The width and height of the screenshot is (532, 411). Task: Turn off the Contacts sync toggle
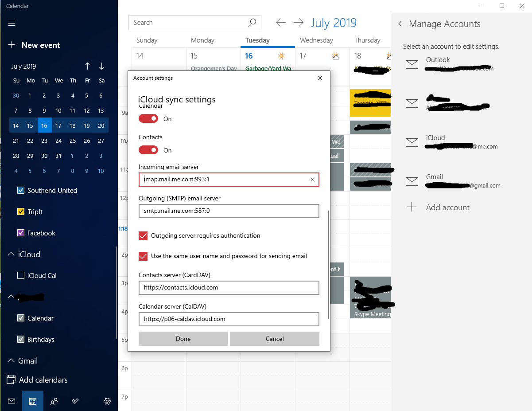click(x=148, y=150)
